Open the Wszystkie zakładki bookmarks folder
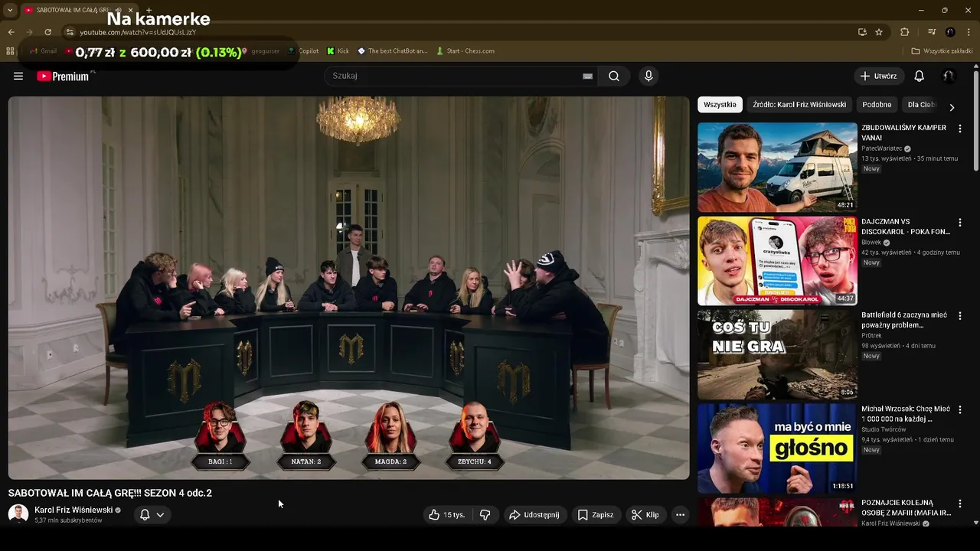The width and height of the screenshot is (980, 551). 942,51
